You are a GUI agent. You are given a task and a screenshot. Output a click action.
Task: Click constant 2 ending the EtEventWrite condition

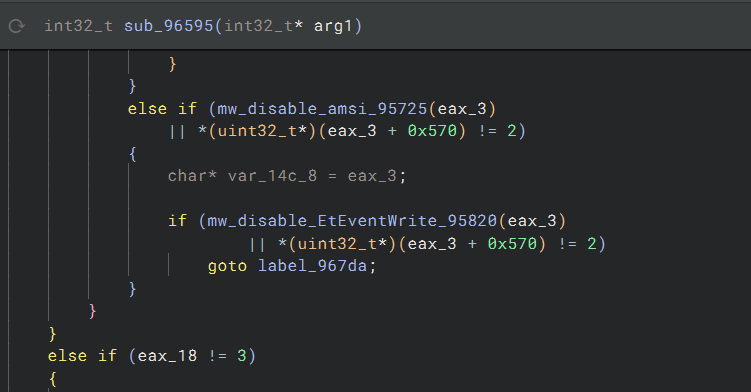pyautogui.click(x=592, y=244)
